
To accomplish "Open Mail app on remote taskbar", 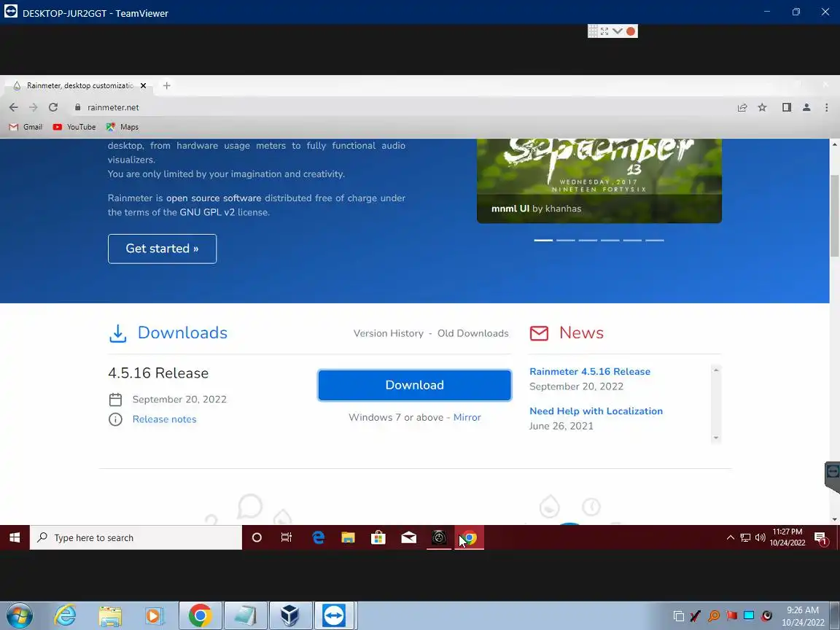I will (x=409, y=537).
